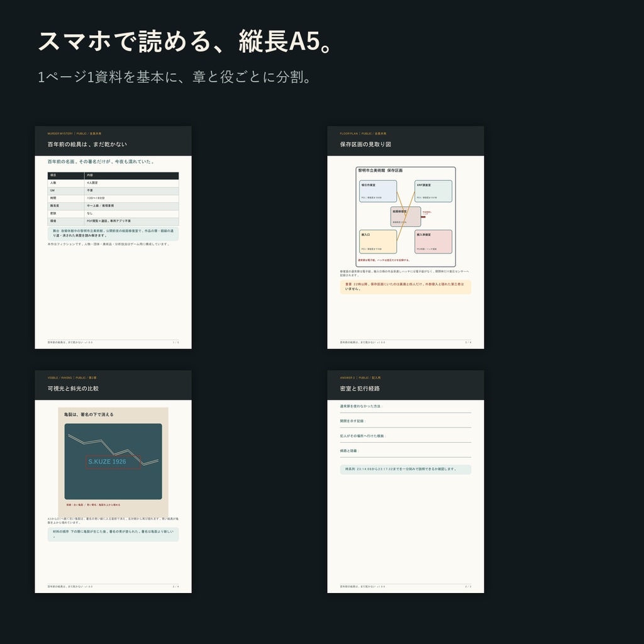Screen dimensions: 644x644
Task: Click the 絵画修復室 room on the floor plan
Action: [x=406, y=216]
